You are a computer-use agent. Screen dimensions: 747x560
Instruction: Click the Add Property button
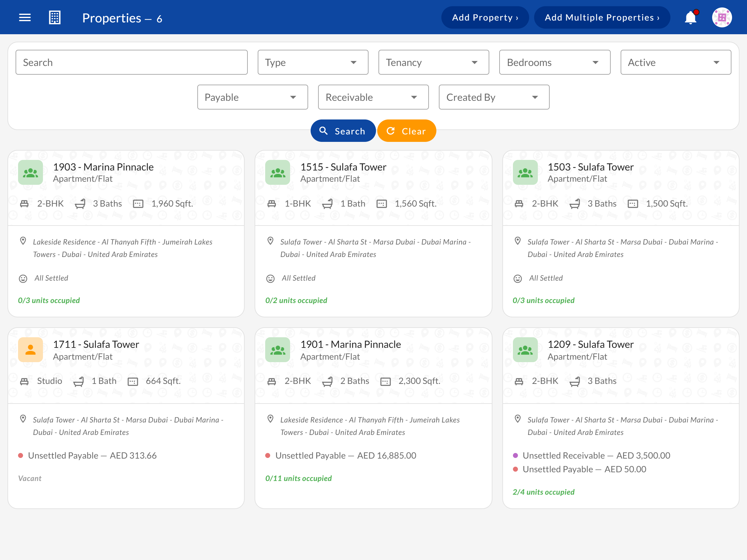click(485, 17)
